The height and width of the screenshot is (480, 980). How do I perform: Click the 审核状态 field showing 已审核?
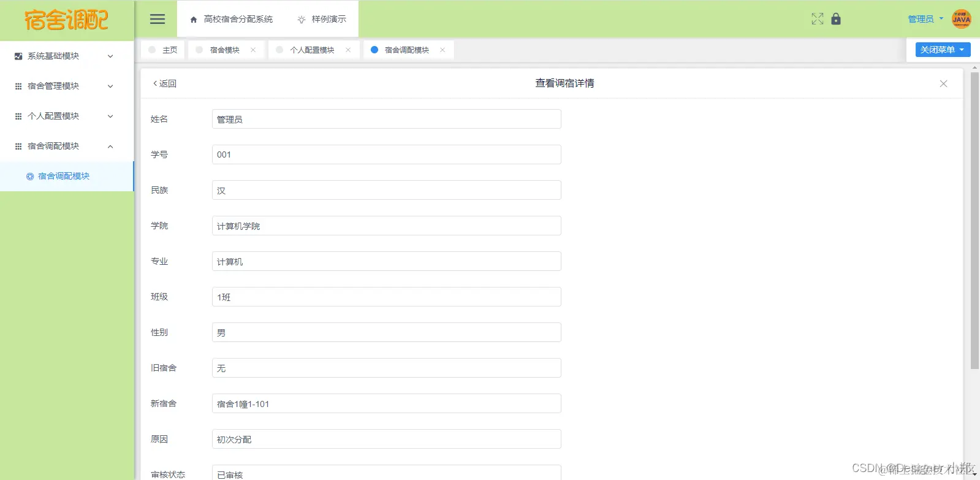[x=386, y=473]
